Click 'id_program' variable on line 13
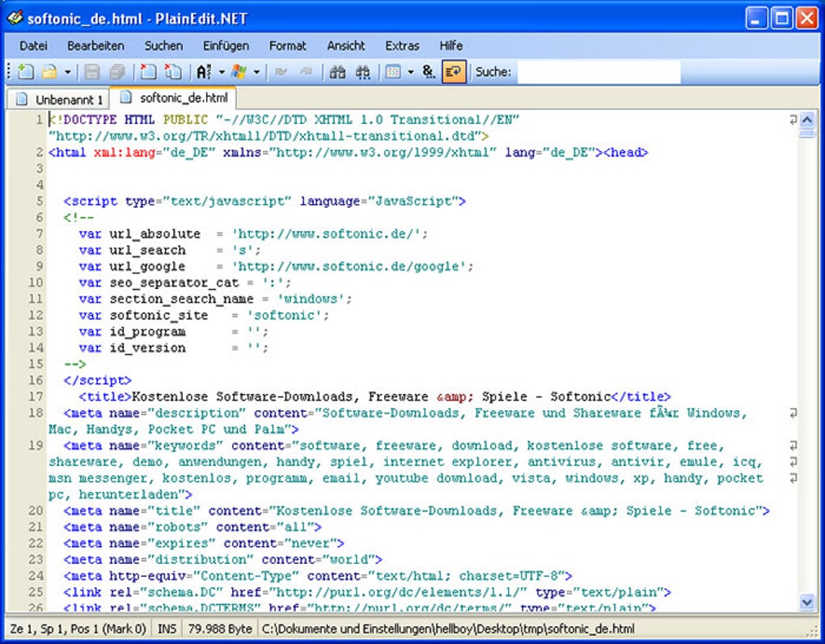The image size is (825, 644). pos(147,332)
